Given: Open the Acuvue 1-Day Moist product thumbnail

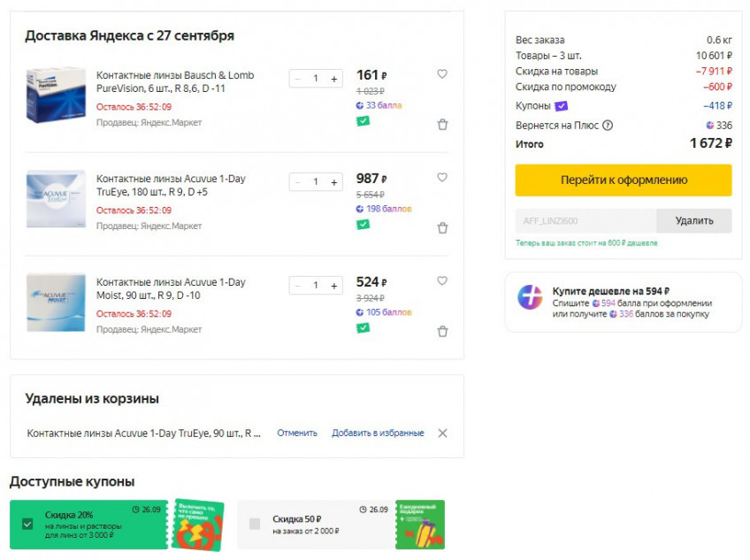Looking at the screenshot, I should [x=56, y=303].
